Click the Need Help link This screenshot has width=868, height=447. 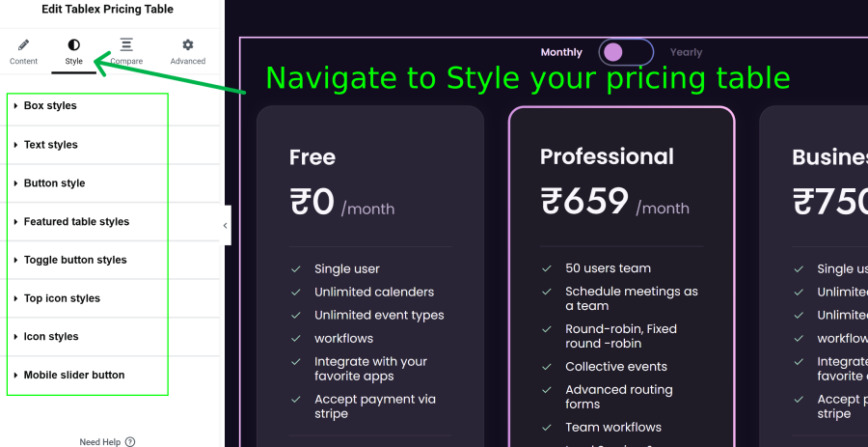[x=99, y=442]
